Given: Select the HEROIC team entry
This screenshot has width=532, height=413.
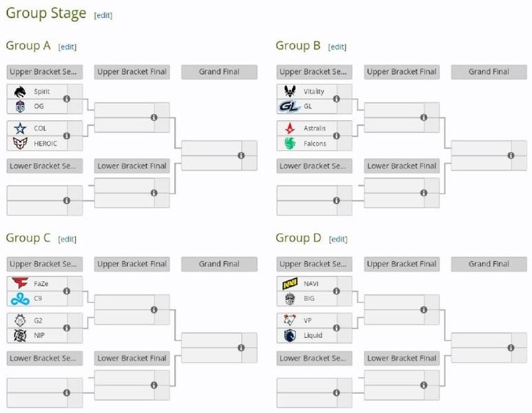Looking at the screenshot, I should (45, 143).
